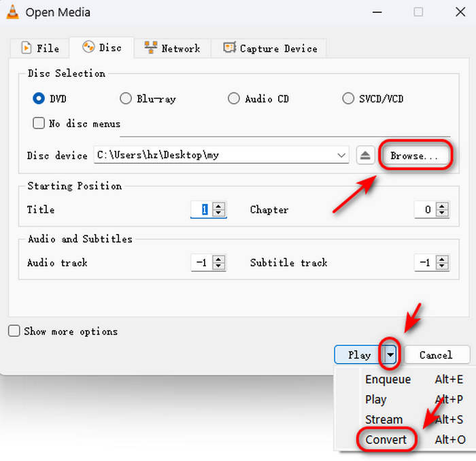The height and width of the screenshot is (461, 476).
Task: Tick Show more options checkbox
Action: pyautogui.click(x=14, y=331)
